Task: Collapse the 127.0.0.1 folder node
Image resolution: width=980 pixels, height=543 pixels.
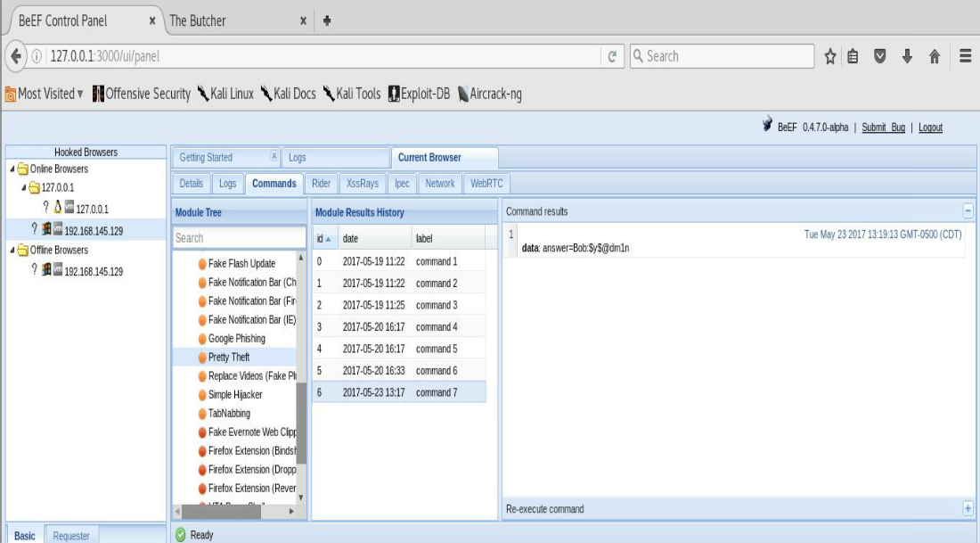Action: (24, 187)
